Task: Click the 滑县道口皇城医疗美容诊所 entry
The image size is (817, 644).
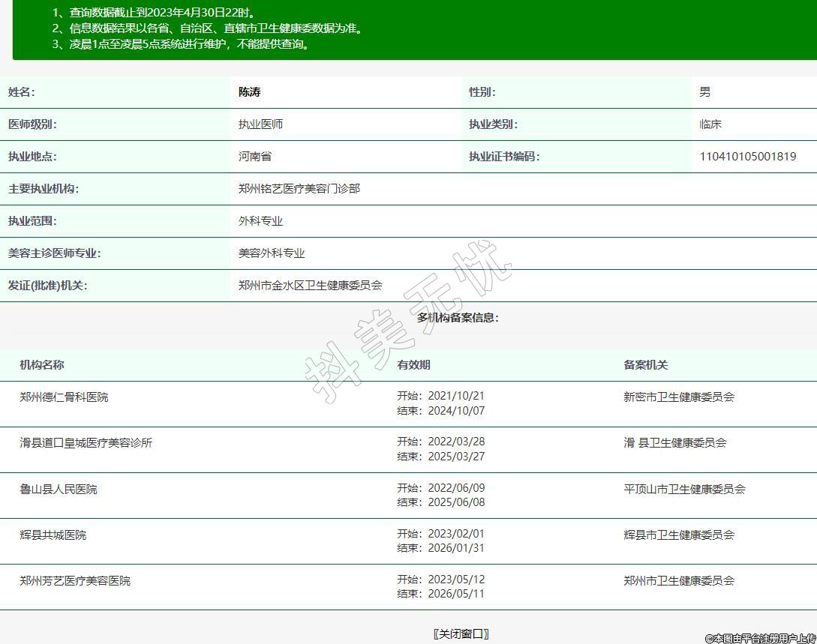Action: [x=86, y=442]
